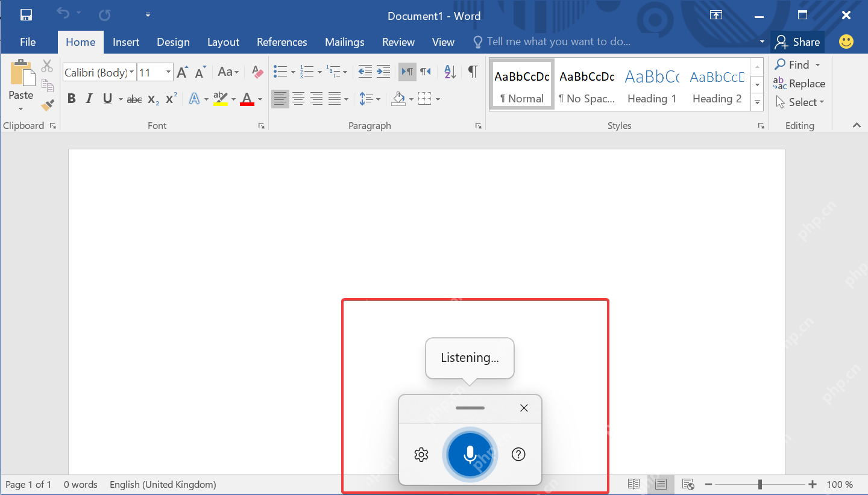This screenshot has width=868, height=495.
Task: Clear all formatting with the eraser icon
Action: (x=257, y=72)
